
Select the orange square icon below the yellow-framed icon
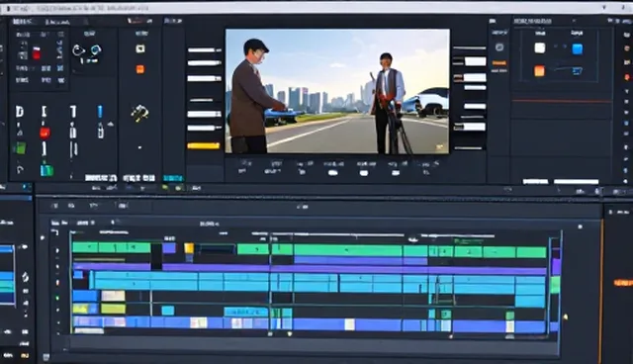140,69
